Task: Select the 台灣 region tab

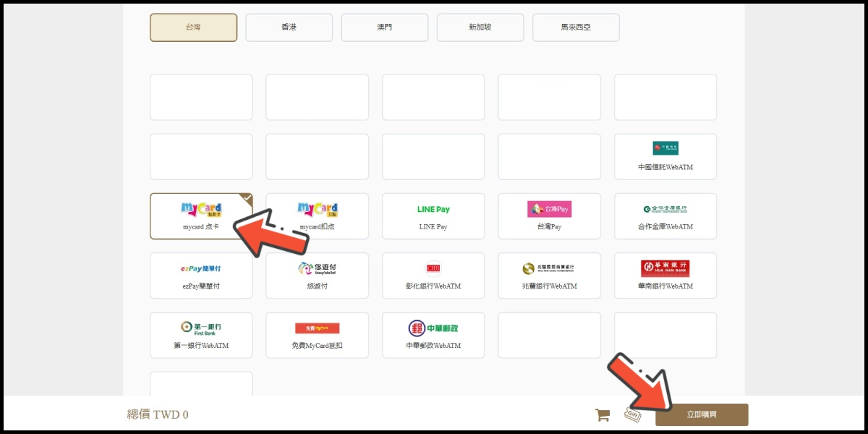Action: (x=193, y=27)
